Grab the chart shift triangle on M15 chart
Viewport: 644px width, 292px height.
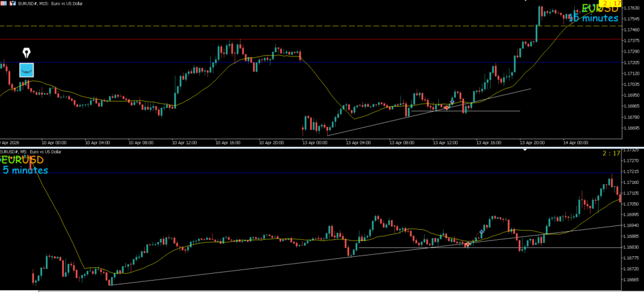525,1
